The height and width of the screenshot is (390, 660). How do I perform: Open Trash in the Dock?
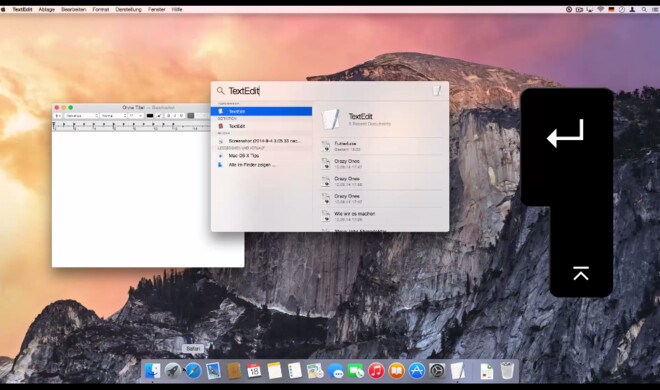coord(507,371)
